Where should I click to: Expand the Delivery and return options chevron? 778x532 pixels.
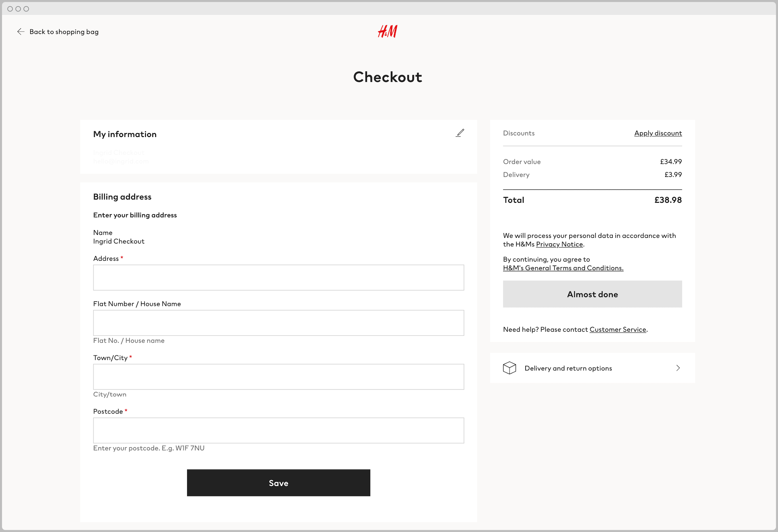point(678,368)
